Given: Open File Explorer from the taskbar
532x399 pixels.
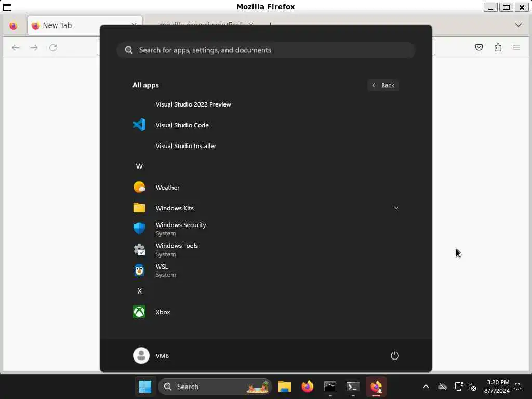Looking at the screenshot, I should pyautogui.click(x=285, y=387).
